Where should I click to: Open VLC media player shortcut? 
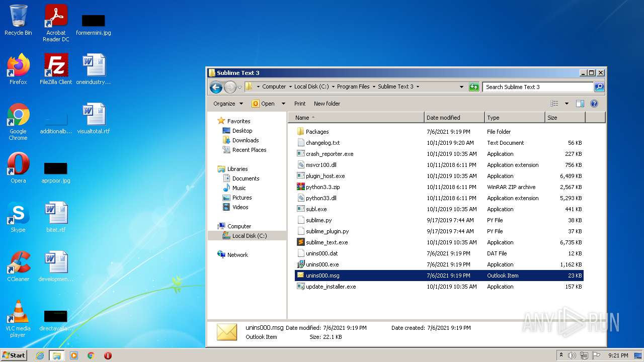pyautogui.click(x=18, y=319)
